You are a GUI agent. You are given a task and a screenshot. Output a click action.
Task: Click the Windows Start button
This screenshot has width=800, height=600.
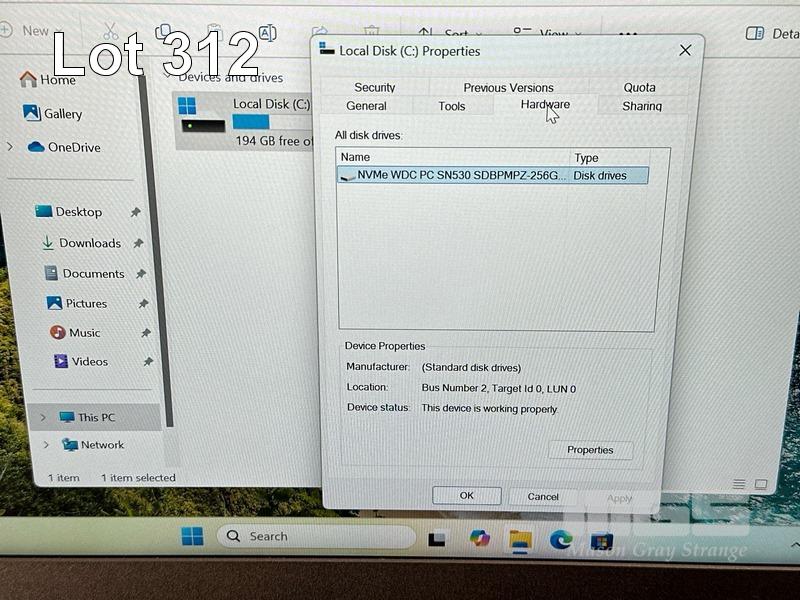pyautogui.click(x=192, y=537)
